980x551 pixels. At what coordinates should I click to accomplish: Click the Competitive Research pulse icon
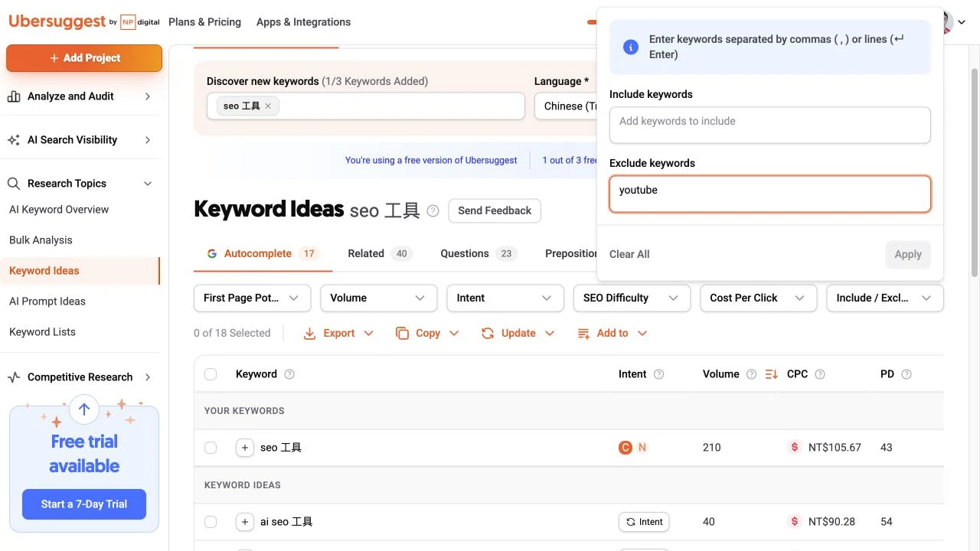click(14, 377)
